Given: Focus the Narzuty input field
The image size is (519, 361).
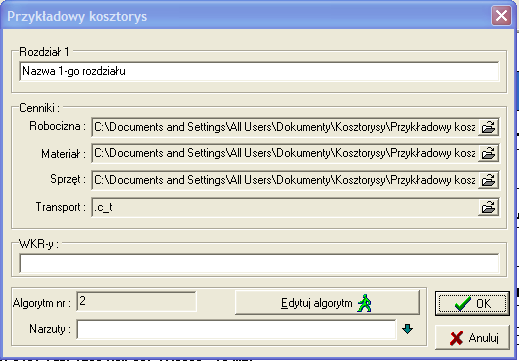Looking at the screenshot, I should 236,329.
